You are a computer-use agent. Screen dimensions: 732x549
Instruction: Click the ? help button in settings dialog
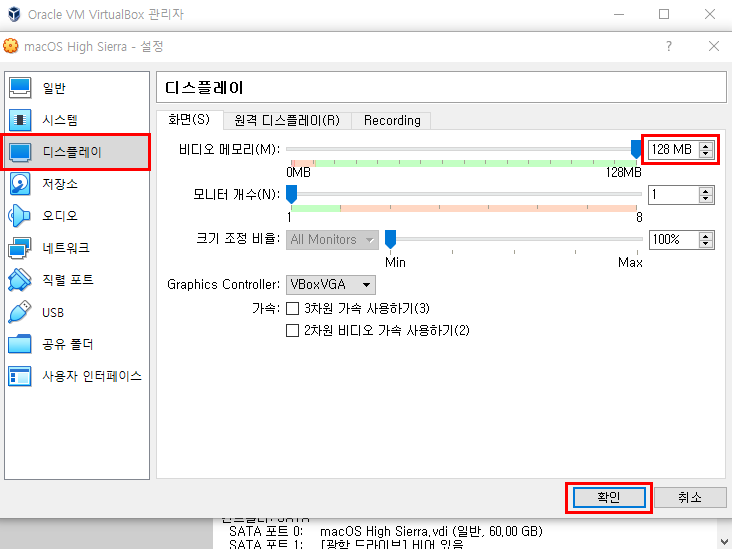(669, 46)
